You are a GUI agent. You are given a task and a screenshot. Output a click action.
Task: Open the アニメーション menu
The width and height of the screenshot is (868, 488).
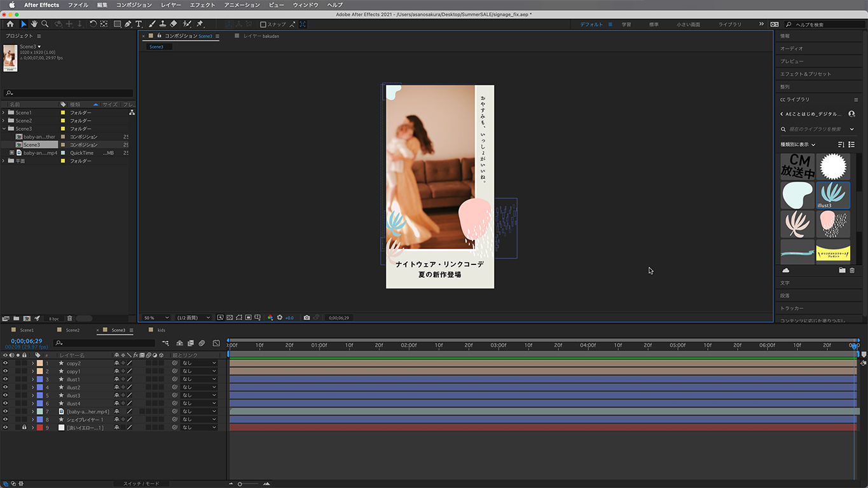242,5
